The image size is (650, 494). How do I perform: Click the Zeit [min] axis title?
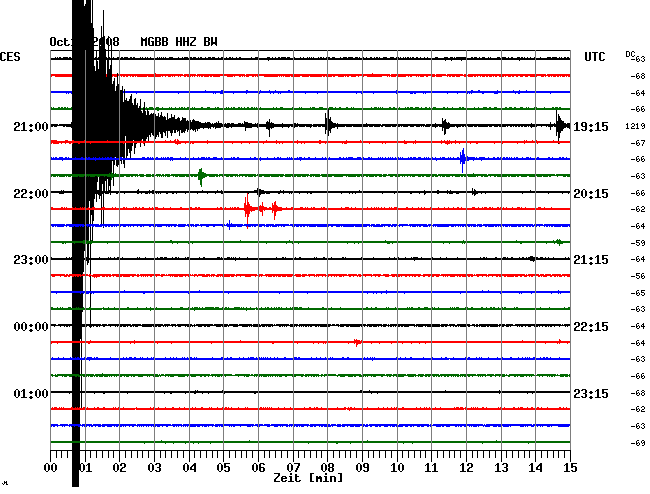(308, 478)
